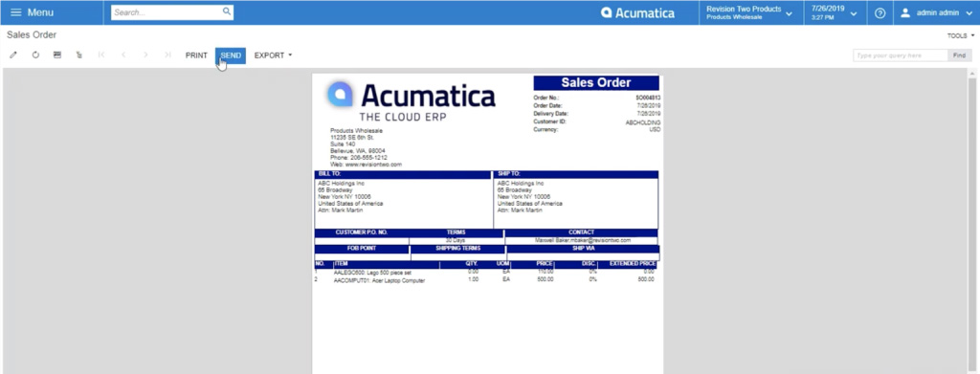980x374 pixels.
Task: Open the TOOLS dropdown menu
Action: click(x=961, y=36)
